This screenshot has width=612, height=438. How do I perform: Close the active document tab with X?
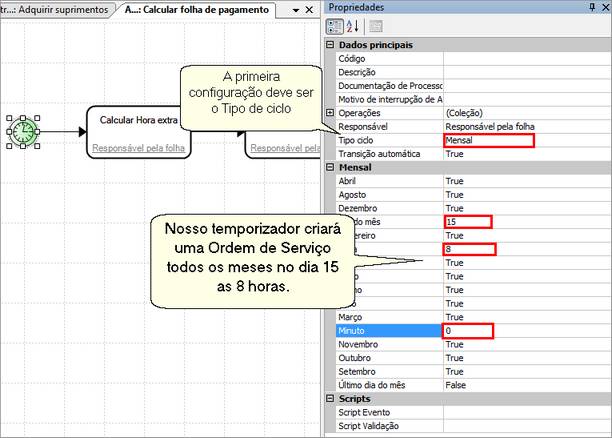[x=310, y=9]
